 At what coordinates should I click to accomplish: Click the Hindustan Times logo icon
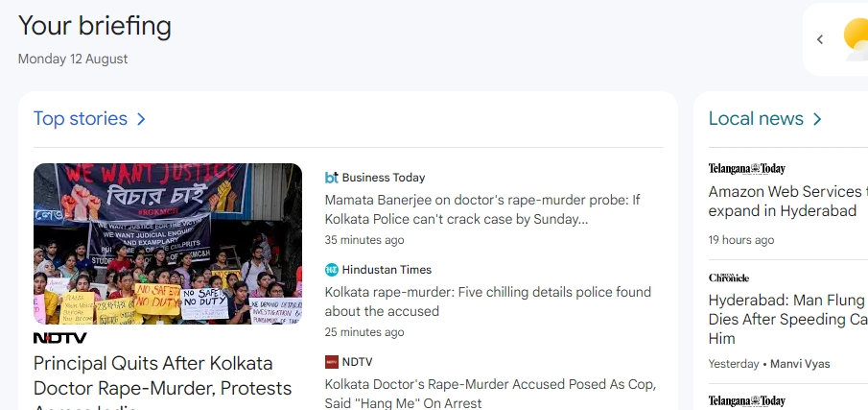pyautogui.click(x=331, y=270)
